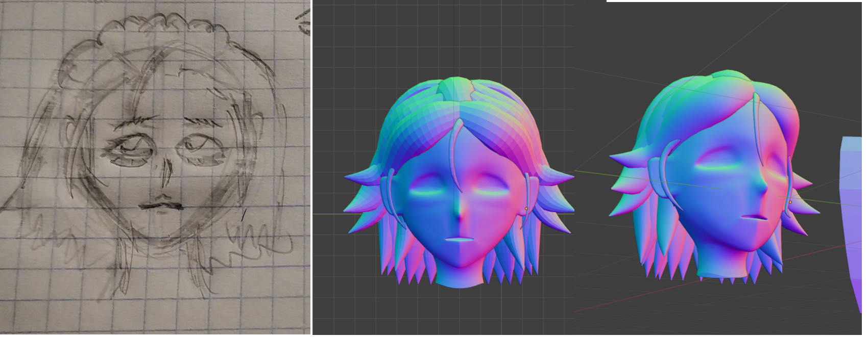Select the angled-view model's long bang strand

pyautogui.click(x=757, y=127)
